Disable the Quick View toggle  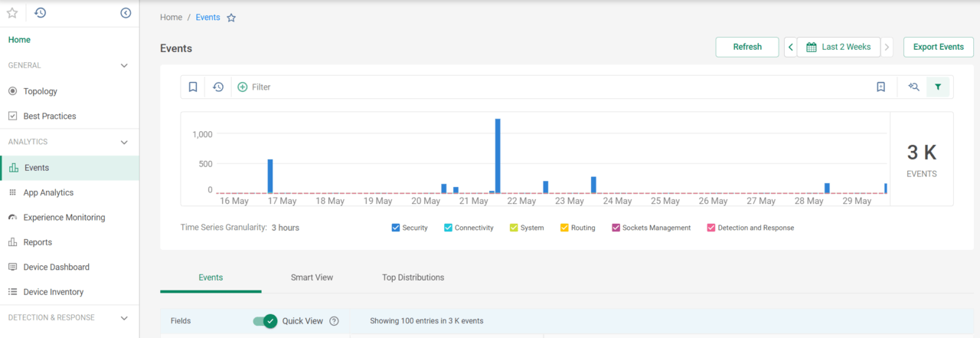click(265, 321)
